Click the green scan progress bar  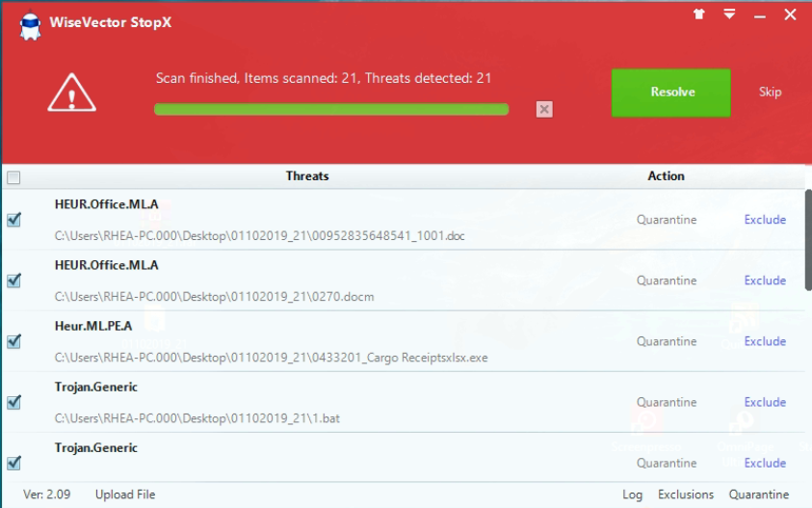point(331,109)
